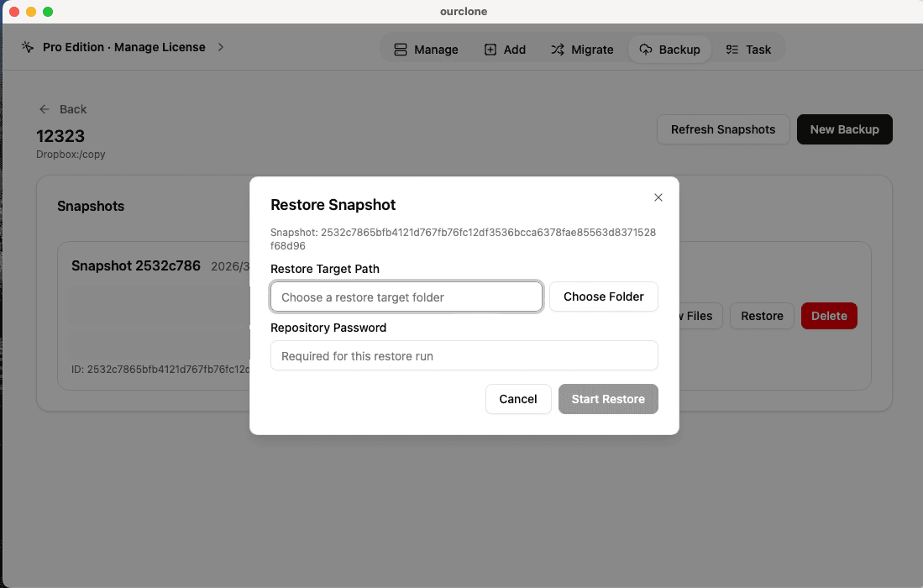Focus the Repository Password field
Viewport: 923px width, 588px height.
click(464, 355)
